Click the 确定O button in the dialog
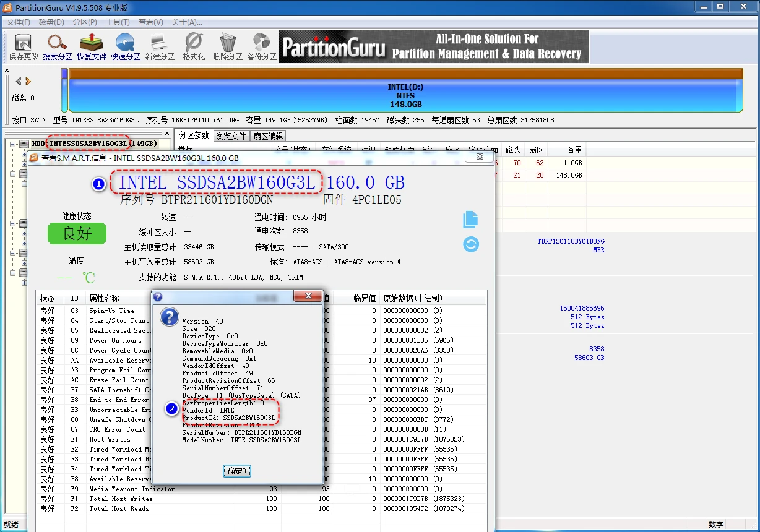The width and height of the screenshot is (760, 532). (x=237, y=471)
